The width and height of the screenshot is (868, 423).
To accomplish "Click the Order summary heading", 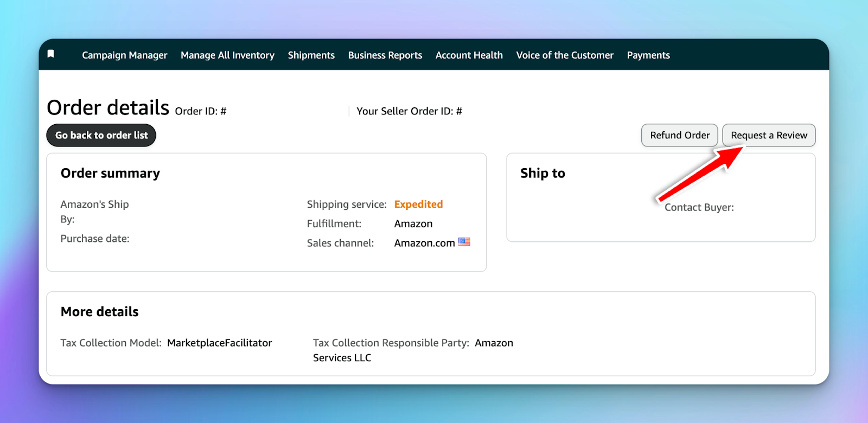I will click(110, 174).
